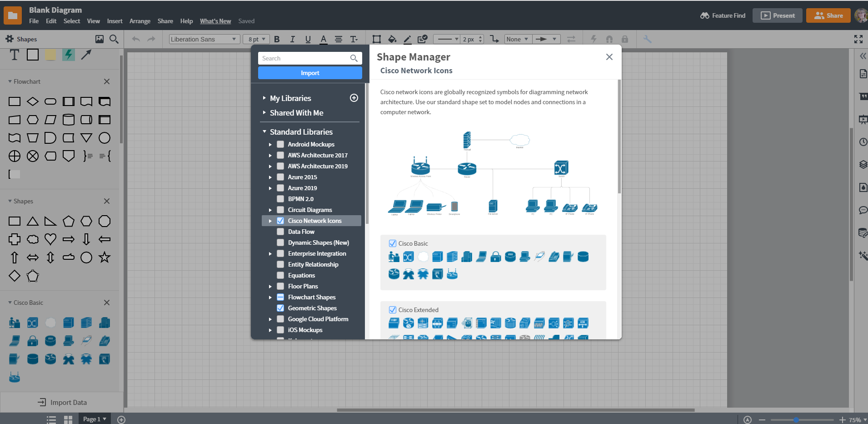Open the Help menu
This screenshot has width=868, height=424.
[x=186, y=21]
